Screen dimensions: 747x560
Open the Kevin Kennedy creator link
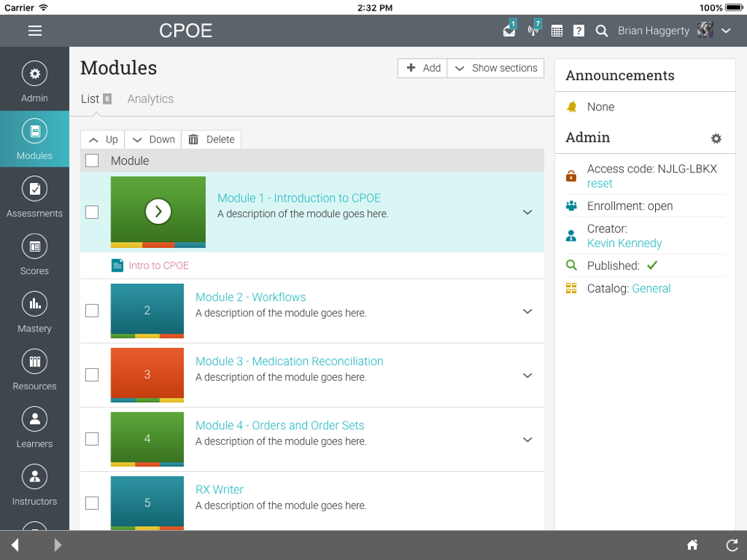[624, 243]
